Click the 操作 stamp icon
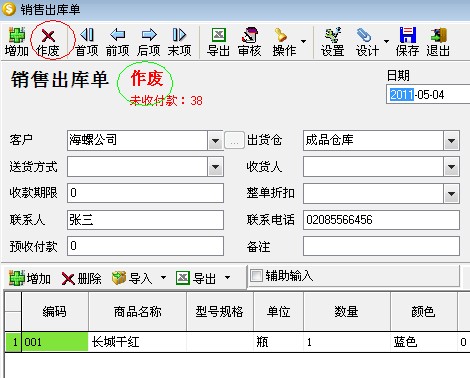 (x=284, y=42)
